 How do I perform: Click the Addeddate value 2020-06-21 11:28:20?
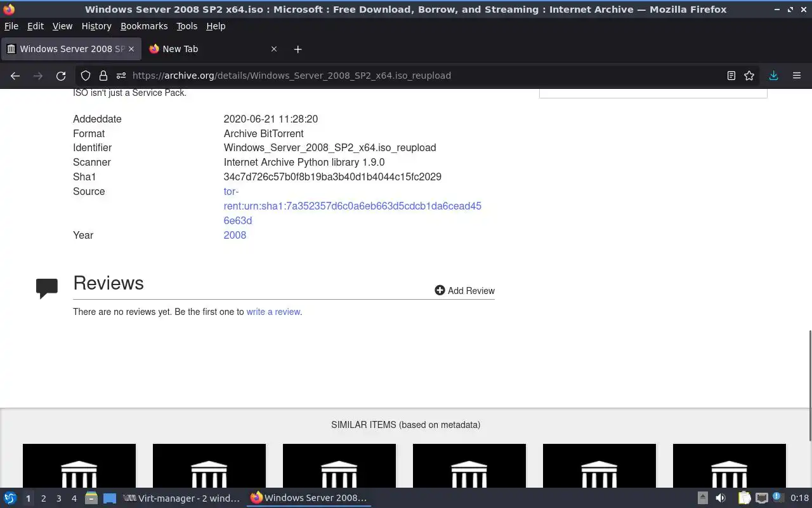271,119
